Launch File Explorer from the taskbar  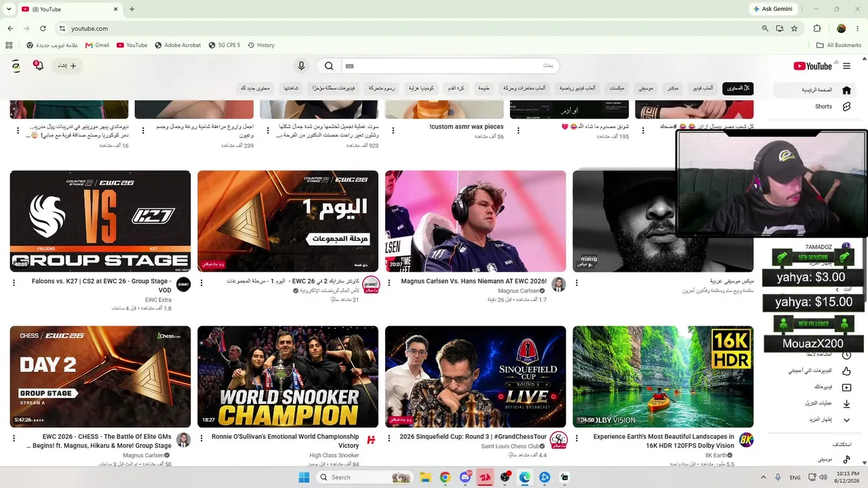pyautogui.click(x=425, y=477)
